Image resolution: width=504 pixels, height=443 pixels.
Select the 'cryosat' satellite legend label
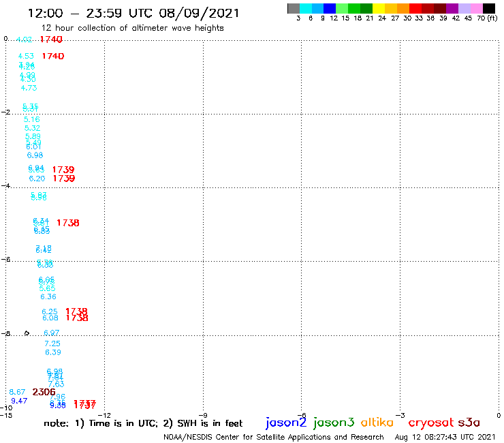point(431,423)
